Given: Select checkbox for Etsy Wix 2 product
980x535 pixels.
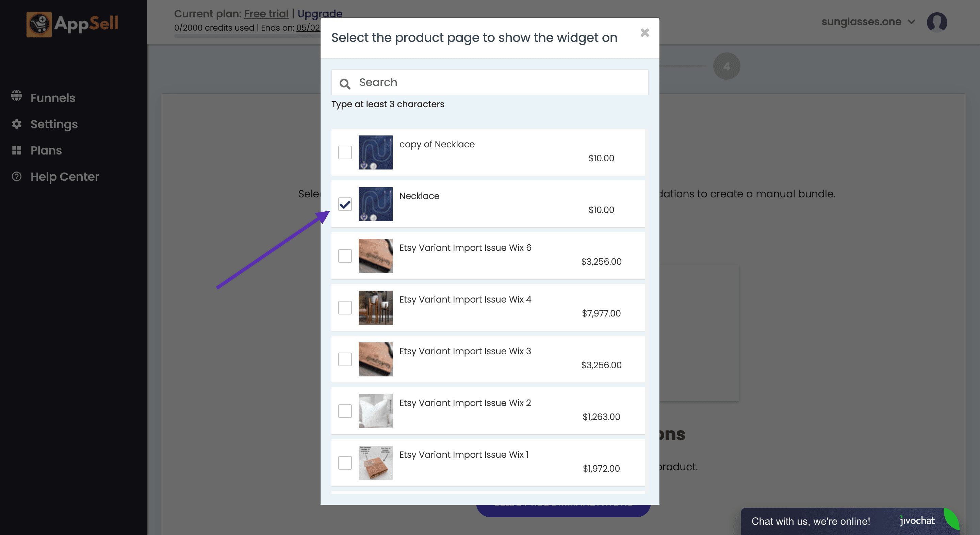Looking at the screenshot, I should coord(345,411).
